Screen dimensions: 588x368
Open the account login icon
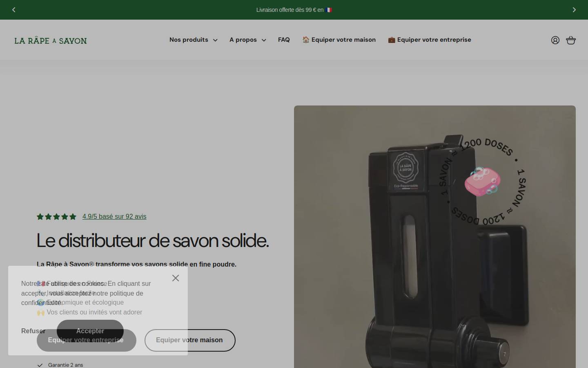555,40
